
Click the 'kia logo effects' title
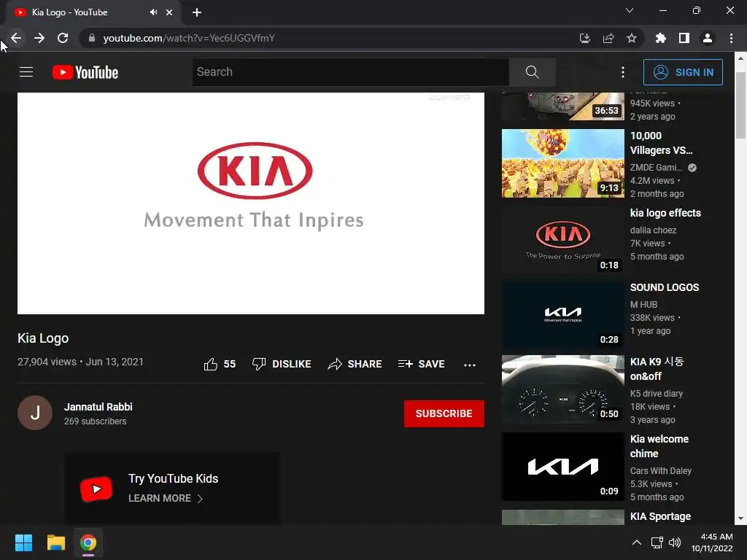point(665,213)
